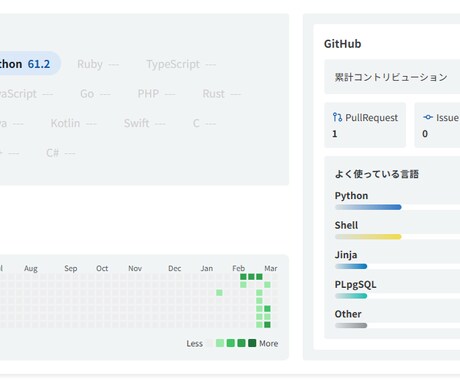Click the Sep month label
Viewport: 460px width, 380px height.
(71, 269)
